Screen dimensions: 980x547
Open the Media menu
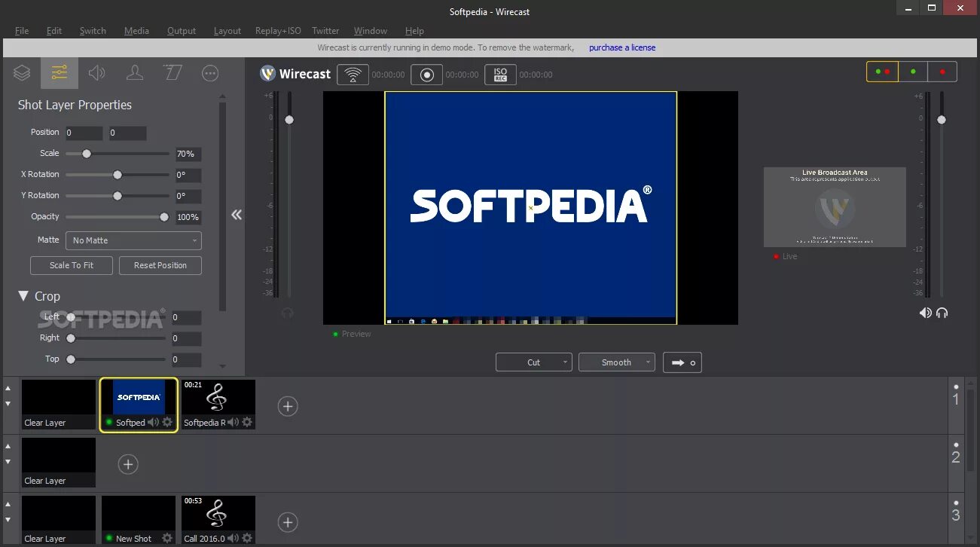136,31
